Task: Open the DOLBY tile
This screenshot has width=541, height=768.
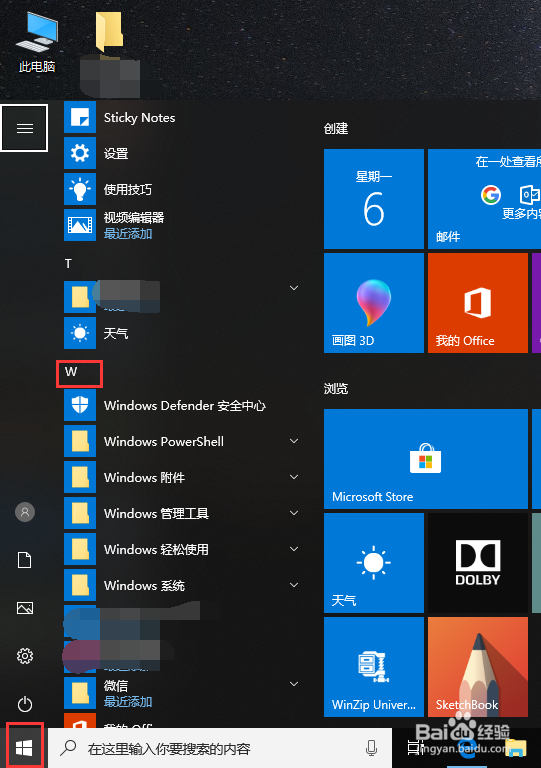Action: 478,563
